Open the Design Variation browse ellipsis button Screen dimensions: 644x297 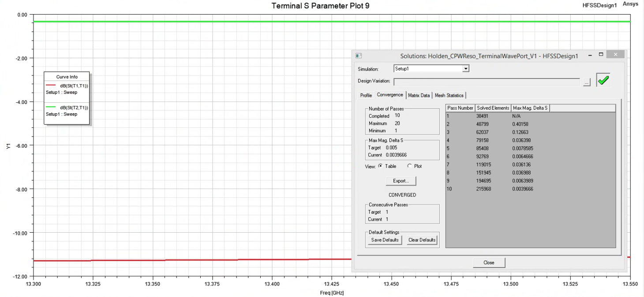pyautogui.click(x=587, y=82)
